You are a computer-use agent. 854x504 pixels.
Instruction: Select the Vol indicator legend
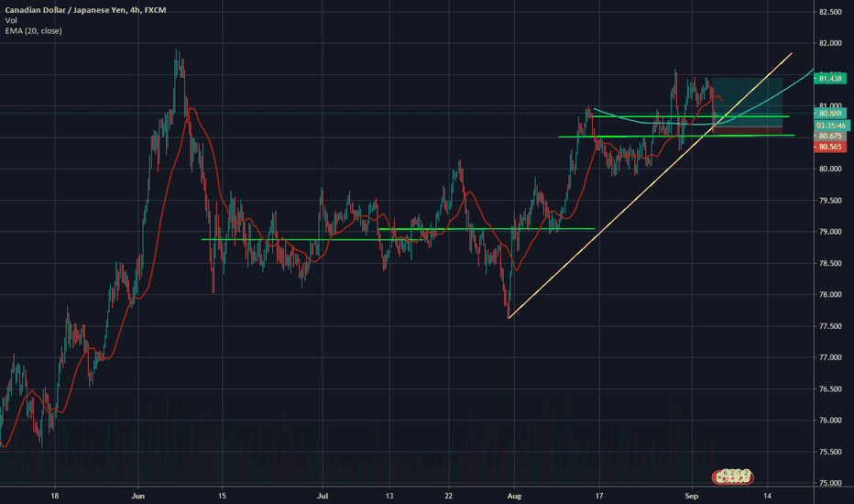coord(11,20)
